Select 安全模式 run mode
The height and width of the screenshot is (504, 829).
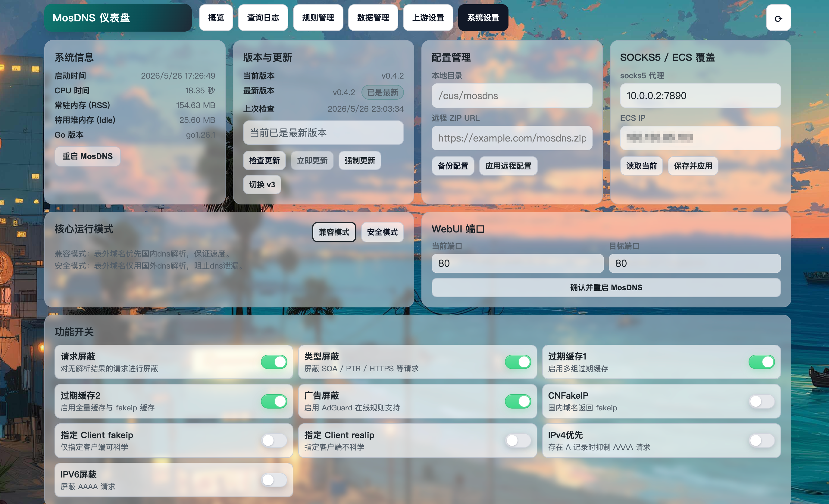[382, 232]
